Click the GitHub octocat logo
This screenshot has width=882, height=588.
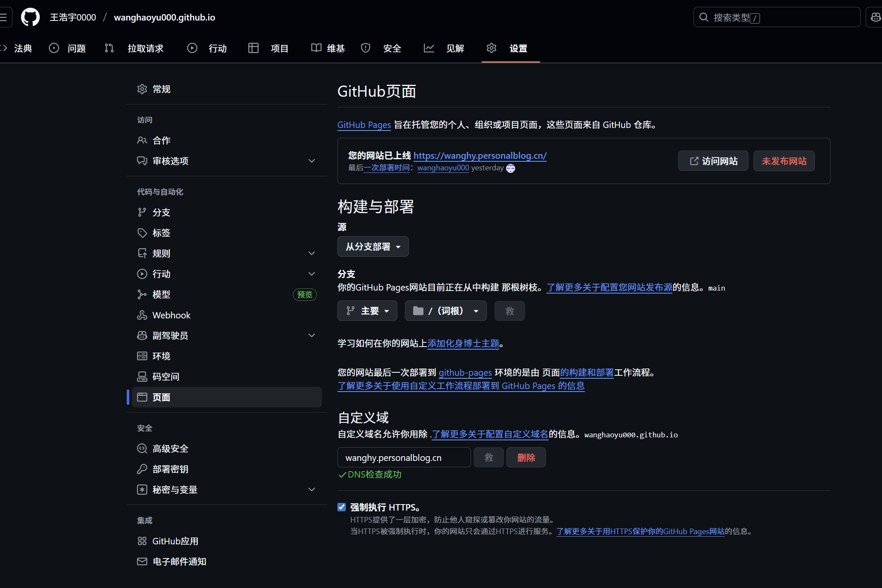point(30,17)
